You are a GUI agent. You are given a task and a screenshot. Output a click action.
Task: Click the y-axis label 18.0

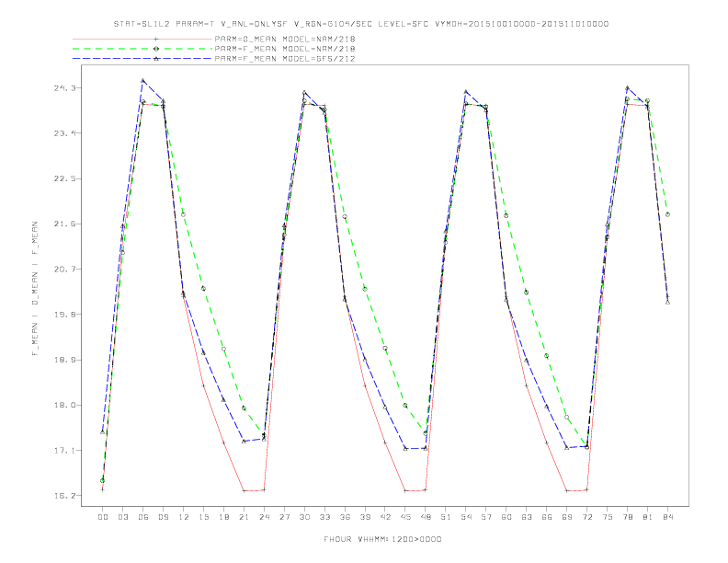coord(64,405)
